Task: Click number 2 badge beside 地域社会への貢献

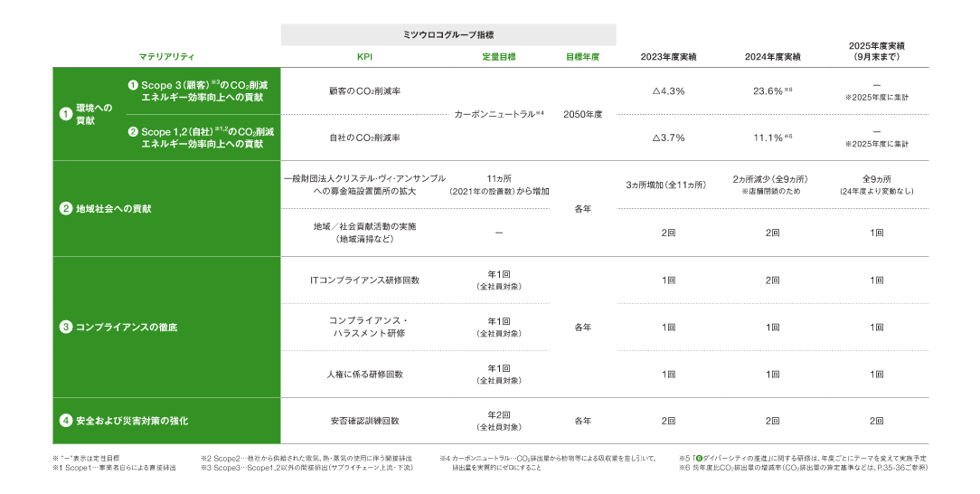Action: [x=66, y=209]
